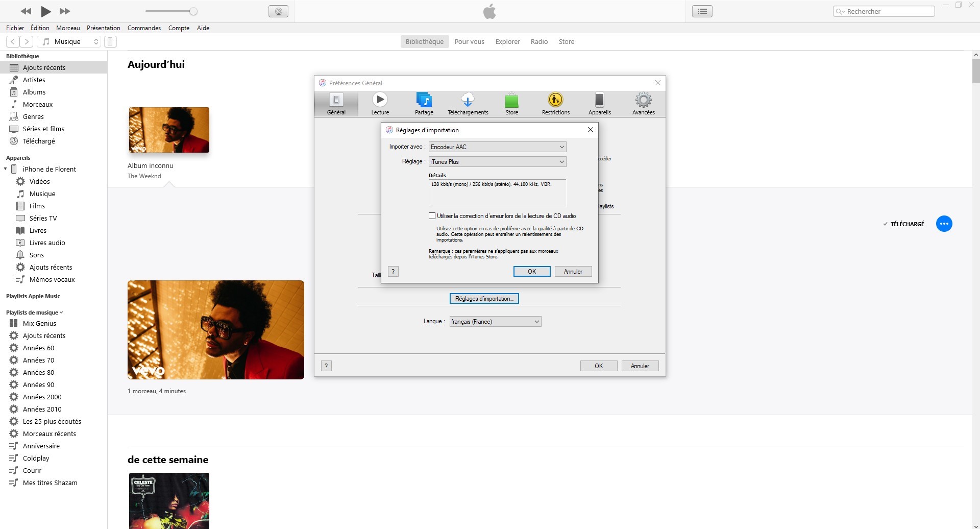
Task: Open the Compte menu
Action: click(x=179, y=28)
